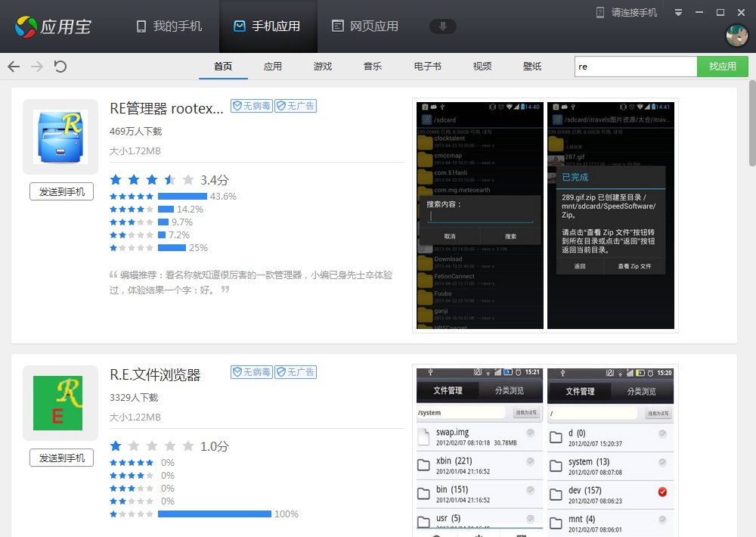Click the 大小1.72MB text
Viewport: 756px width, 537px height.
click(x=135, y=151)
